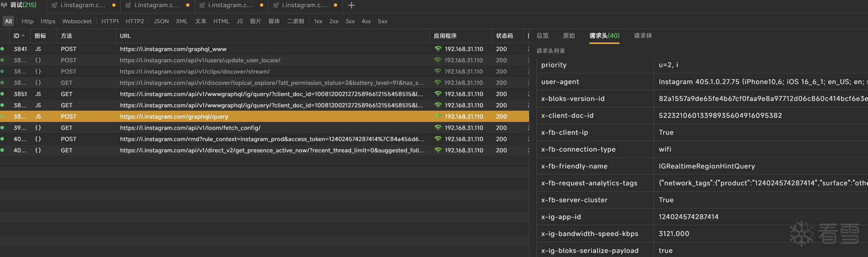This screenshot has width=868, height=257.
Task: Click the priority header value u=2, i
Action: pyautogui.click(x=668, y=65)
